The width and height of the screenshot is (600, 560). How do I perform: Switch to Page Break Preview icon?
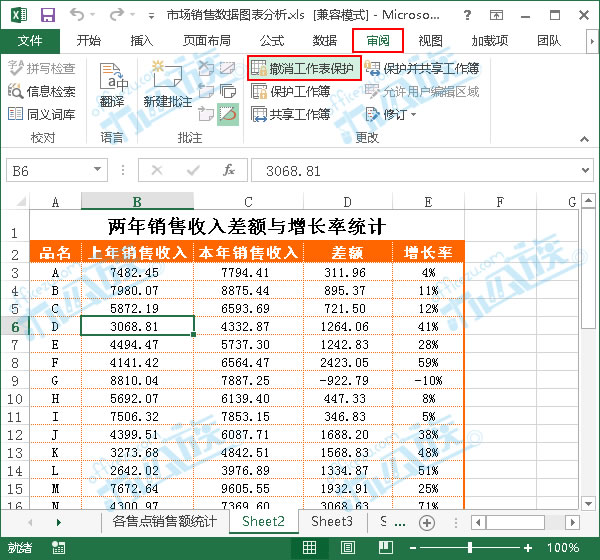point(386,547)
